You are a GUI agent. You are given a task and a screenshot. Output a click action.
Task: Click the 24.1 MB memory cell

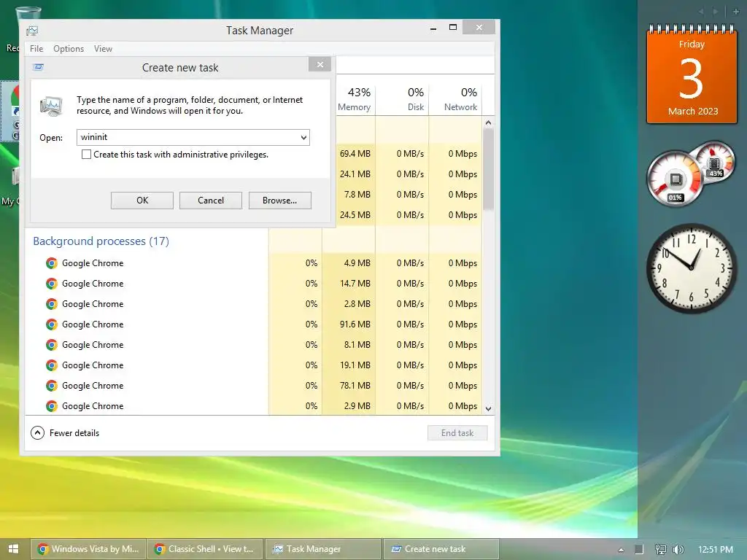355,174
